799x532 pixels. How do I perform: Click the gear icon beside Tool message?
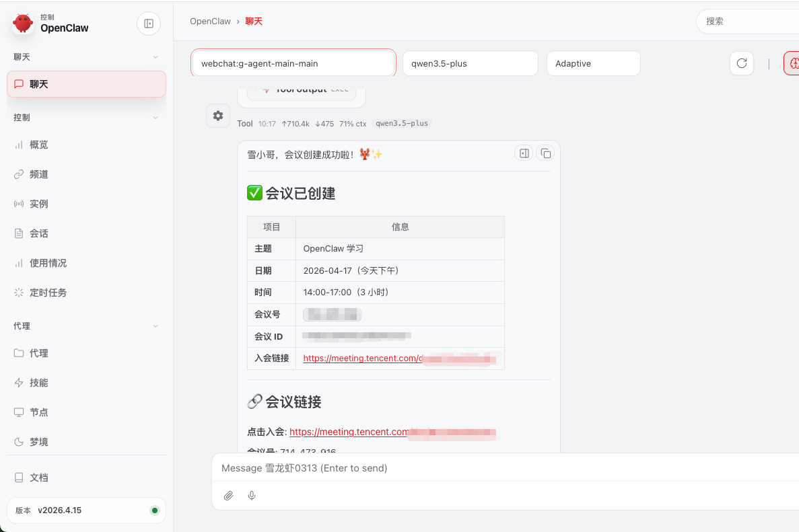point(218,116)
